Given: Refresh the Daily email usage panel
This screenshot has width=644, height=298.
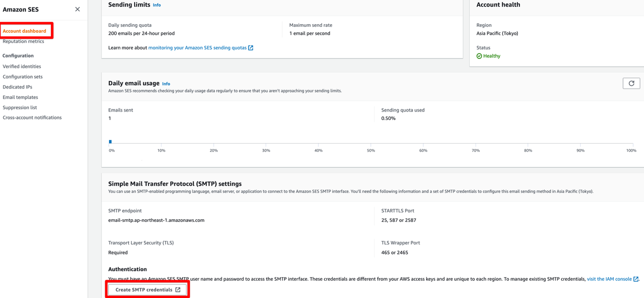Looking at the screenshot, I should click(x=631, y=83).
